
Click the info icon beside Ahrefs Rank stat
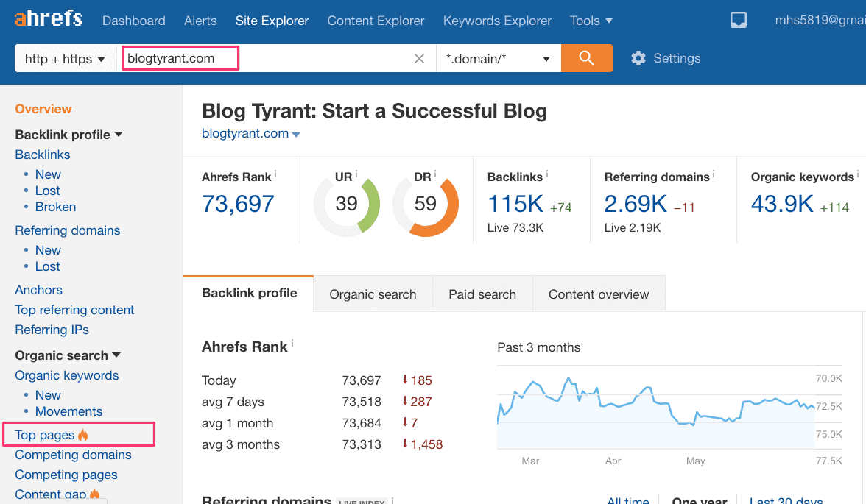[276, 174]
